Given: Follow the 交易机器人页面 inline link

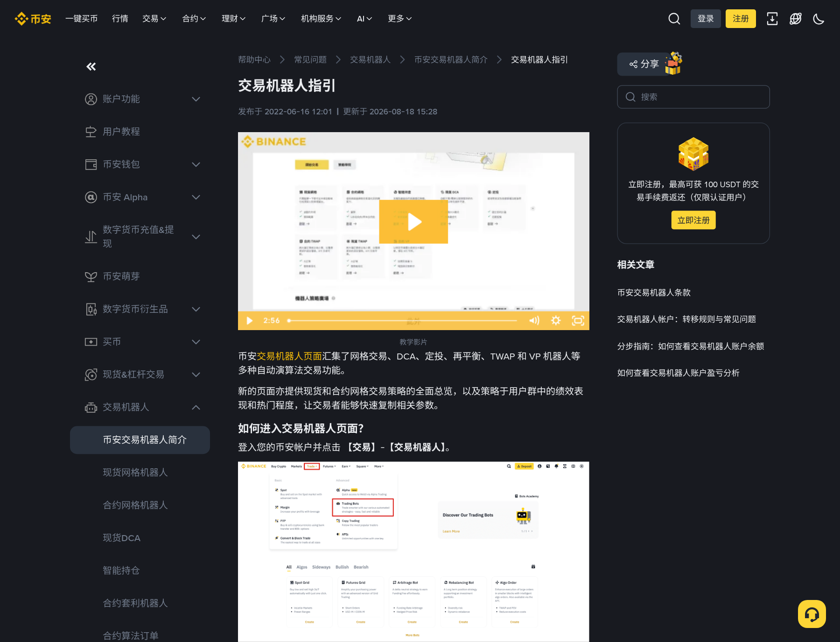Looking at the screenshot, I should [x=289, y=356].
